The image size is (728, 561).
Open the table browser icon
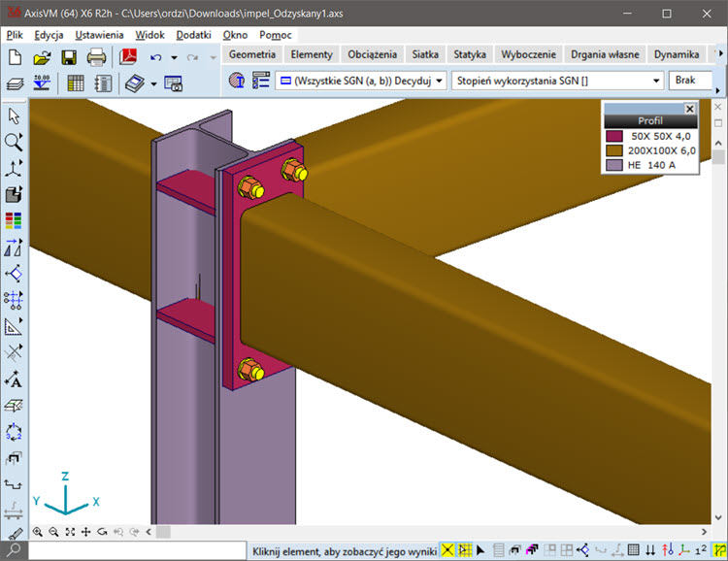coord(76,83)
